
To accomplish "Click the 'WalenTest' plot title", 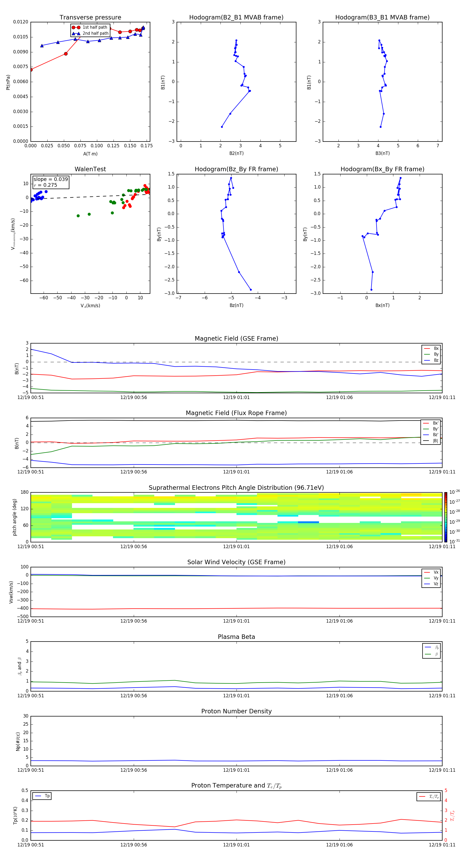I will [90, 169].
